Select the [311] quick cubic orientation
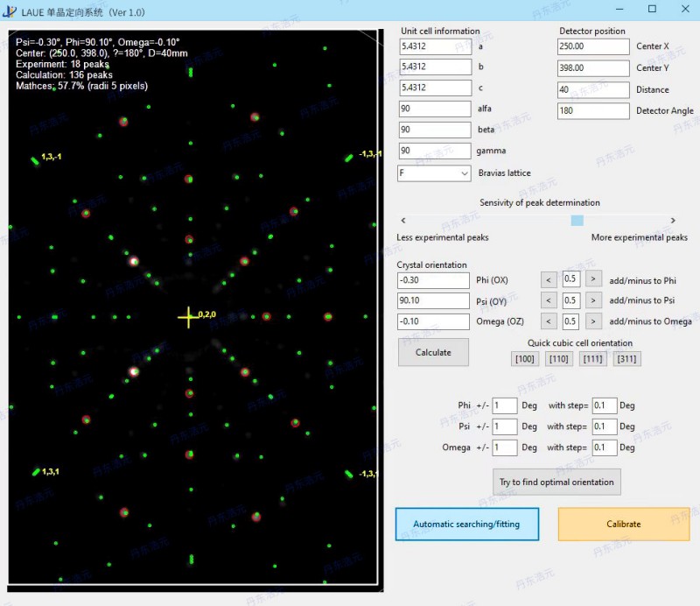 (626, 358)
